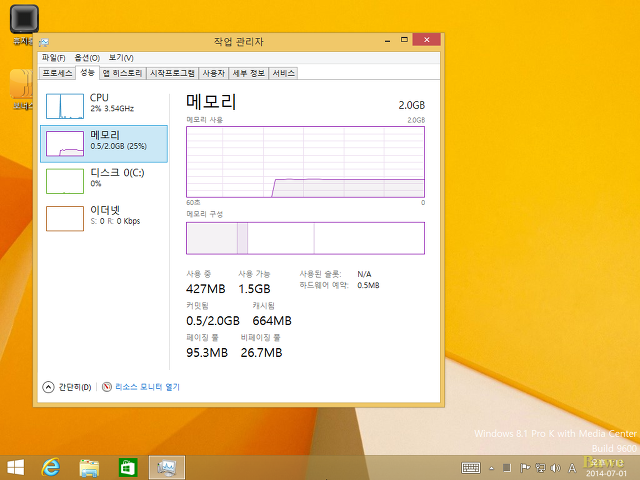This screenshot has height=480, width=640.
Task: Close the 작업 관리자 window
Action: pyautogui.click(x=427, y=40)
